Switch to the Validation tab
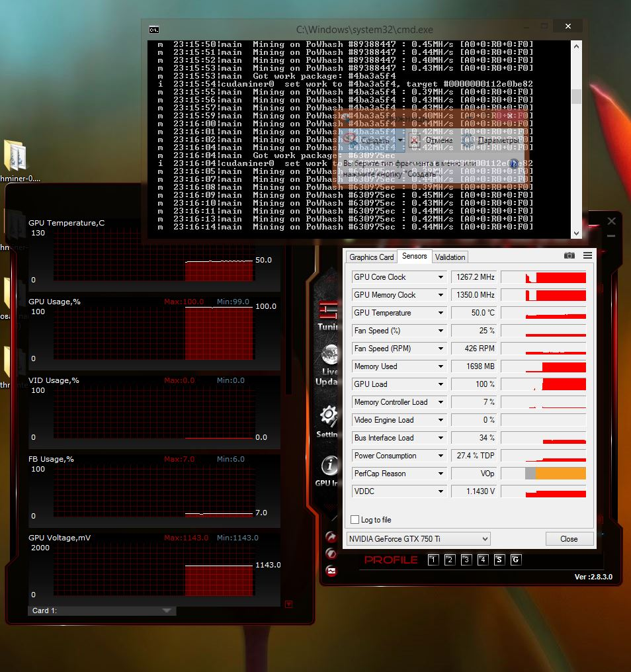Viewport: 631px width, 672px height. 450,257
